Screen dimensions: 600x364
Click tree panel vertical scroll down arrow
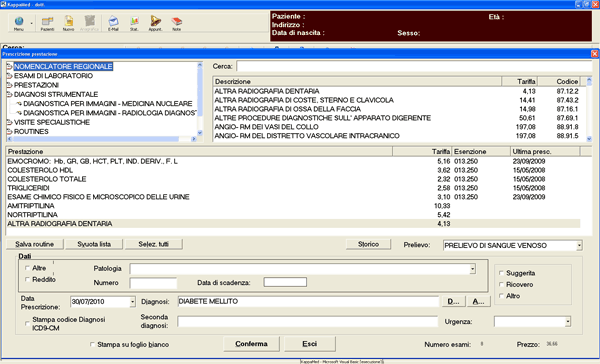[199, 133]
